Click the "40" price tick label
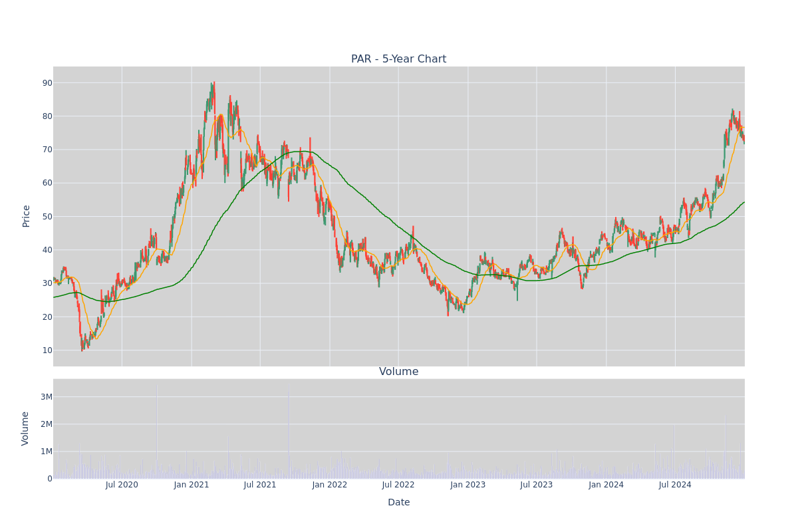Viewport: 798px width, 532px height. (47, 250)
